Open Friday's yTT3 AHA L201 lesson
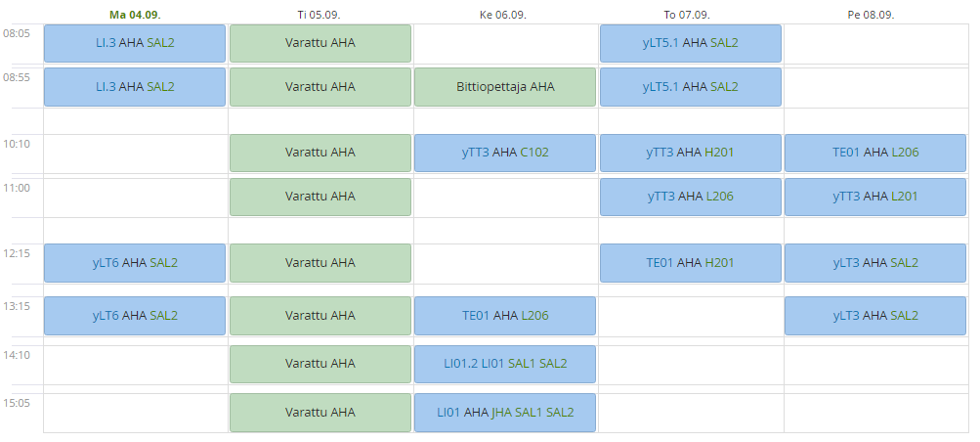Image resolution: width=980 pixels, height=442 pixels. click(875, 197)
